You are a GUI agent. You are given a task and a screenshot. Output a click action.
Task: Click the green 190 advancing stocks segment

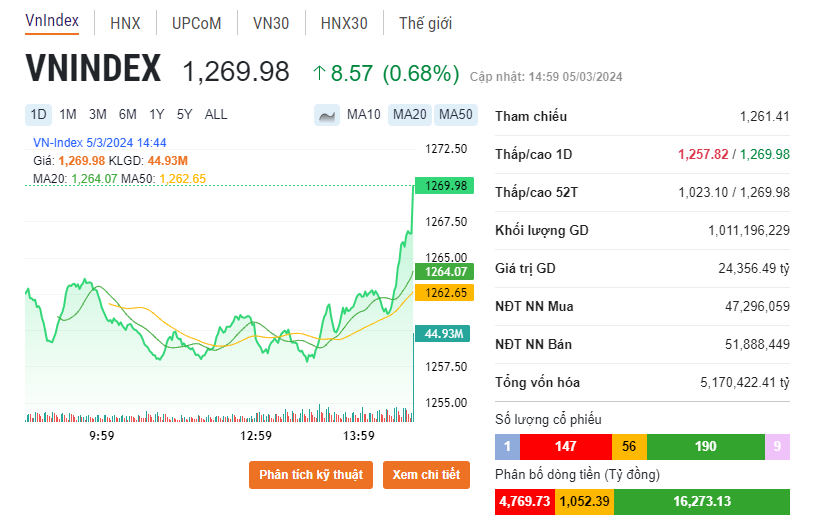[x=706, y=447]
